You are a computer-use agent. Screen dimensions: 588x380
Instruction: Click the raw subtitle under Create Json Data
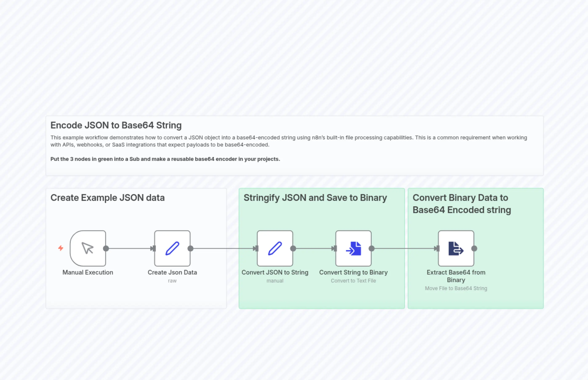coord(172,281)
